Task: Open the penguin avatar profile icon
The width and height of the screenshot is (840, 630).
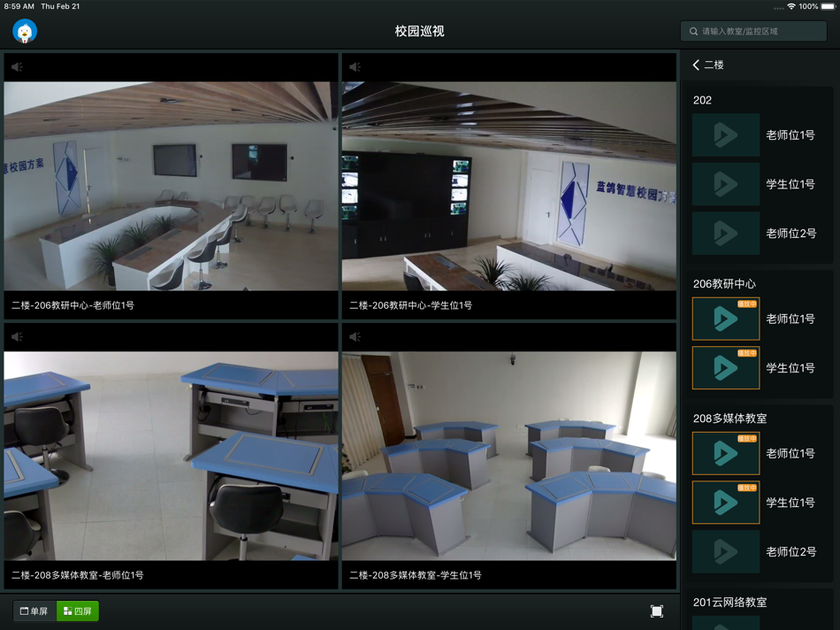Action: (25, 31)
